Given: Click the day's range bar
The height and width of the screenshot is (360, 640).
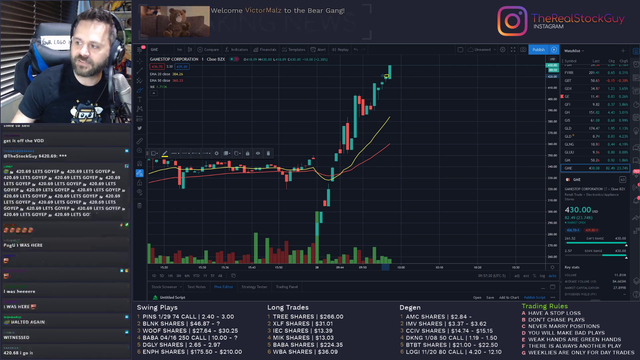Looking at the screenshot, I should (596, 242).
